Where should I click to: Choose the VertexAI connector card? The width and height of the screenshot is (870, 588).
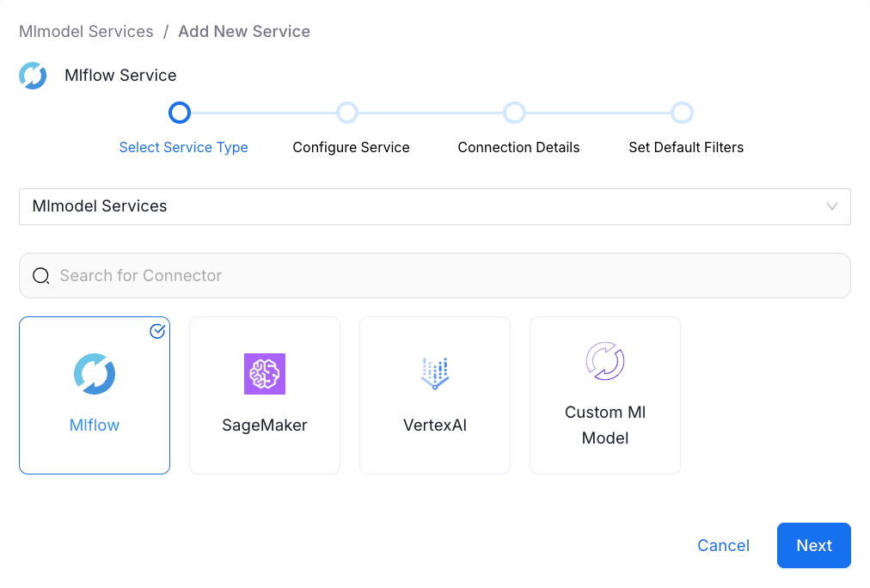[x=435, y=395]
